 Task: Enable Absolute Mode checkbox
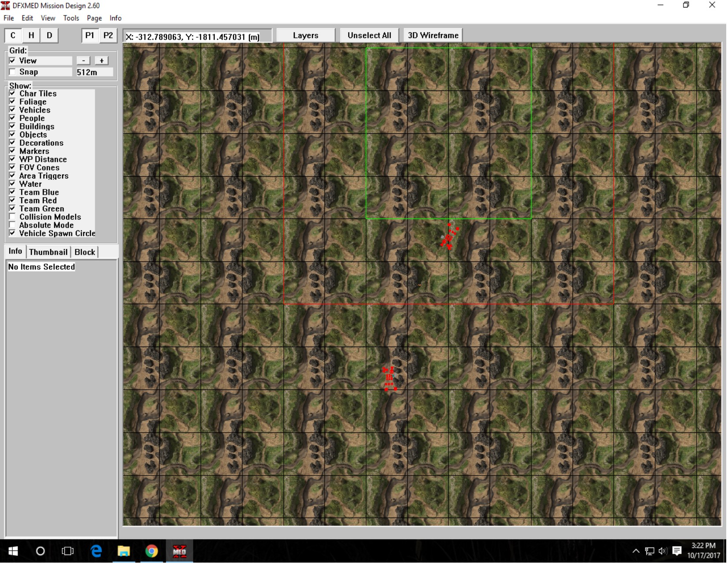pos(12,225)
